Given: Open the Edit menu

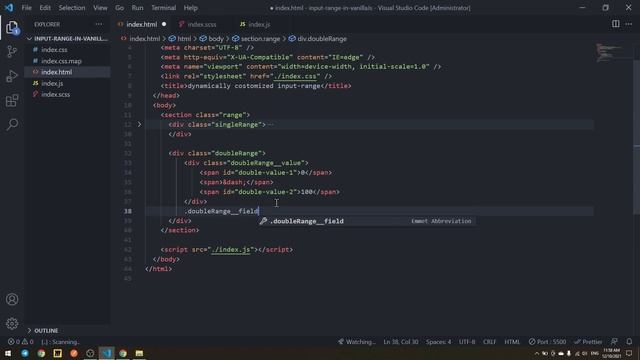Looking at the screenshot, I should click(x=45, y=8).
